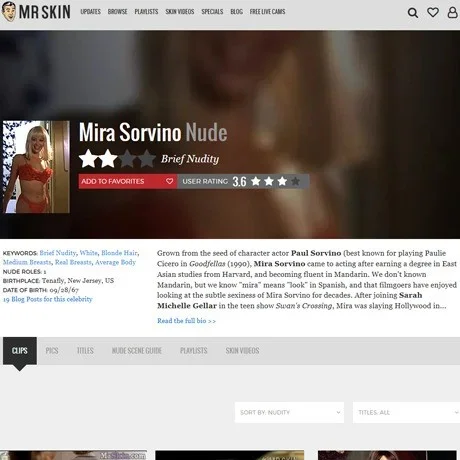Open the Specials menu
Viewport: 460px width, 460px height.
click(212, 12)
